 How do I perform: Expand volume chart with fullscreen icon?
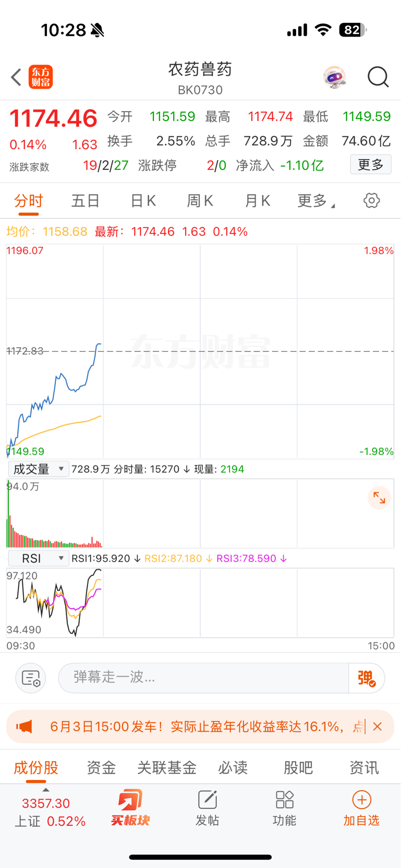pos(379,498)
